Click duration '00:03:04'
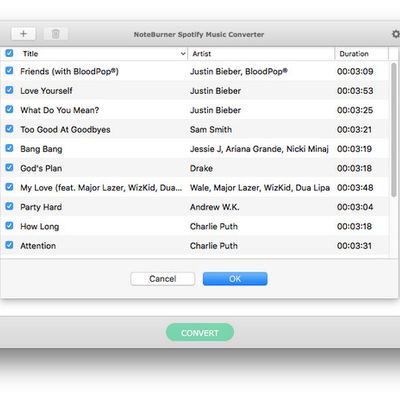The height and width of the screenshot is (400, 400). coord(355,207)
